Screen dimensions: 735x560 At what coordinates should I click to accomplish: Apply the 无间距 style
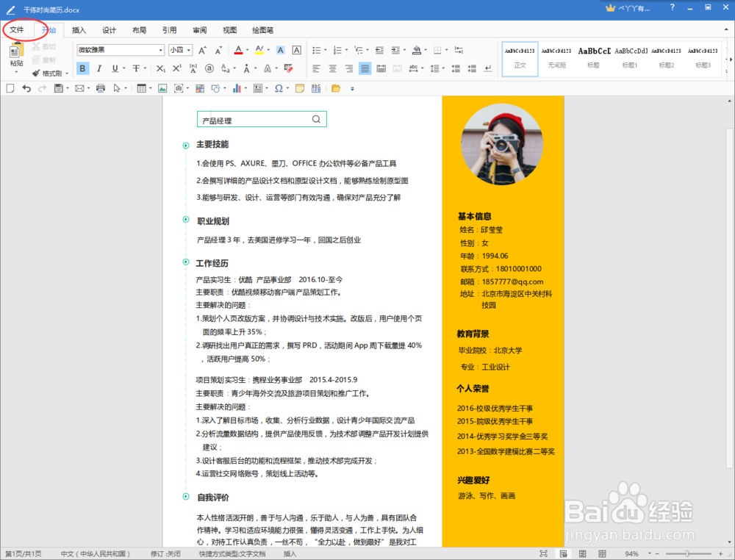(x=556, y=59)
